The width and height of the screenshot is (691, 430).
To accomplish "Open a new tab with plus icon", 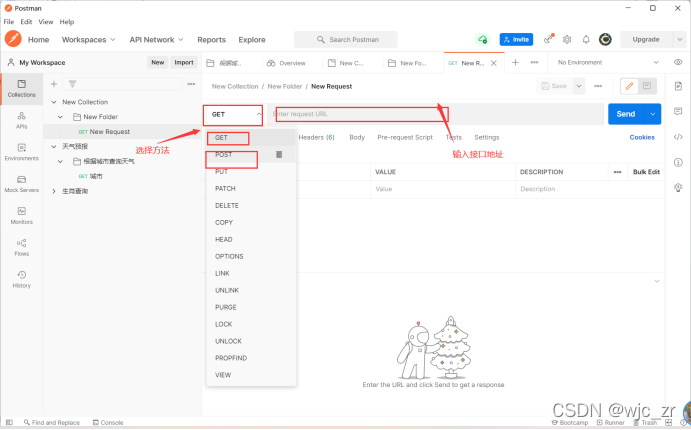I will (x=515, y=63).
